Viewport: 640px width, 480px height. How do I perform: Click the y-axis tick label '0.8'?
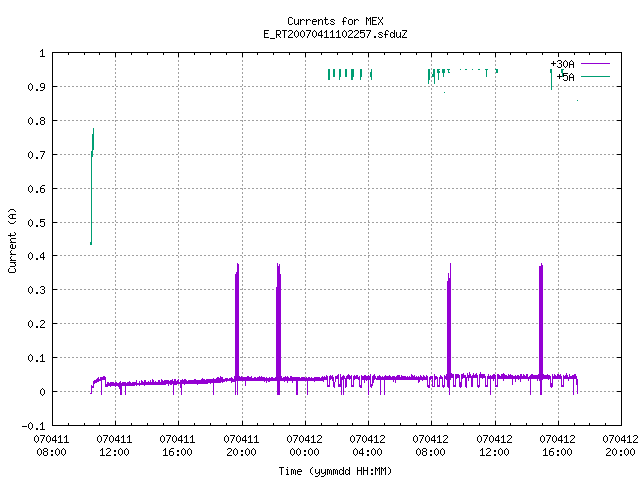pyautogui.click(x=36, y=121)
